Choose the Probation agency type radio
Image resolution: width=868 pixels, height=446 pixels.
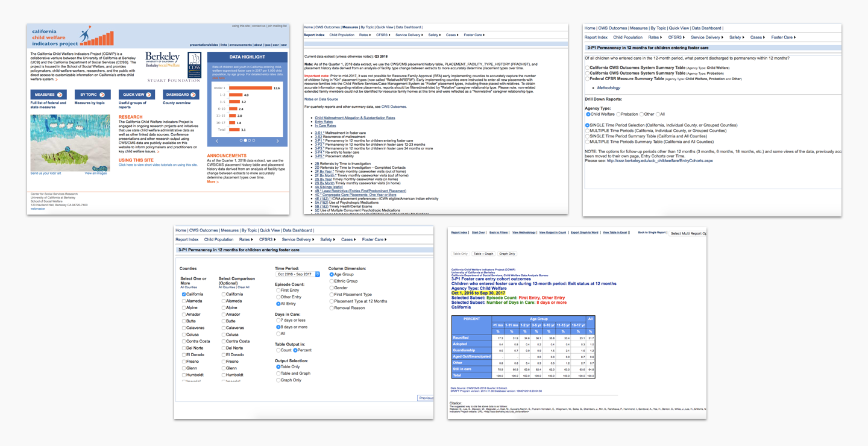point(618,114)
